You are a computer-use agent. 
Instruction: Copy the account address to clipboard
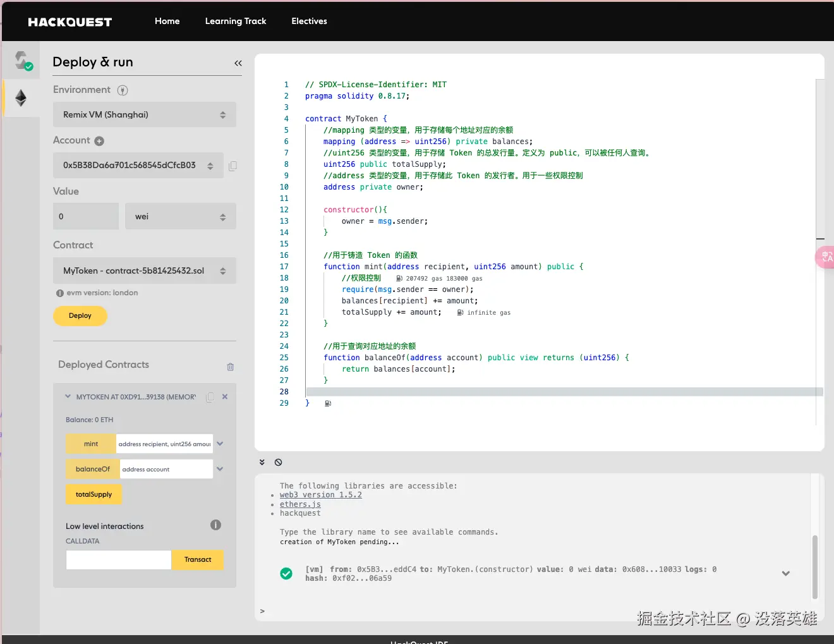tap(233, 166)
